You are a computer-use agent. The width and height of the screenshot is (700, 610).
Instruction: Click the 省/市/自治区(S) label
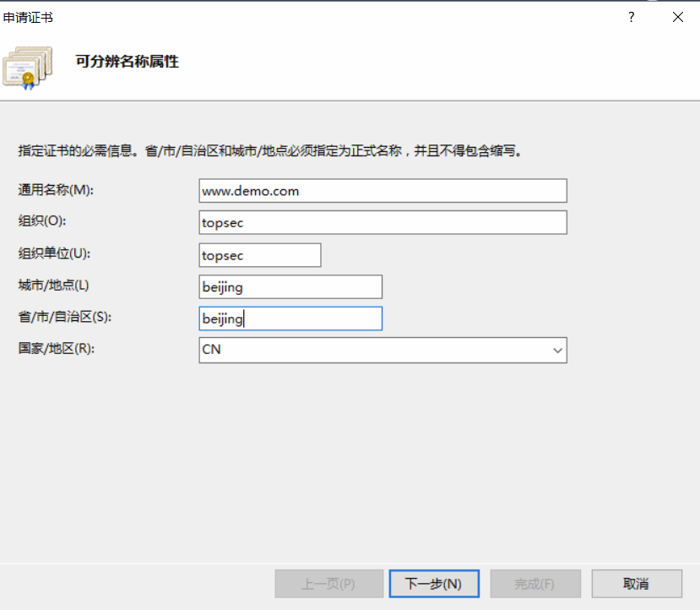point(65,317)
